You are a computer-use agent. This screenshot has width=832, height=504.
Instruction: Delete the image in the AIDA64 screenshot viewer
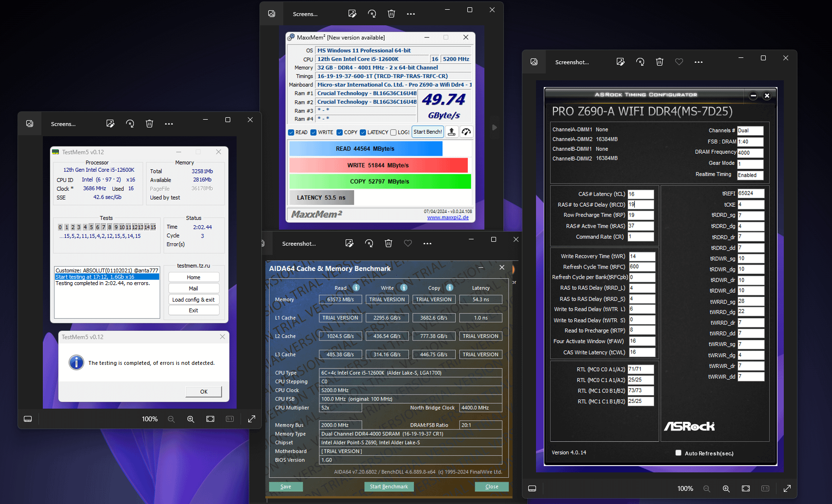pyautogui.click(x=388, y=243)
